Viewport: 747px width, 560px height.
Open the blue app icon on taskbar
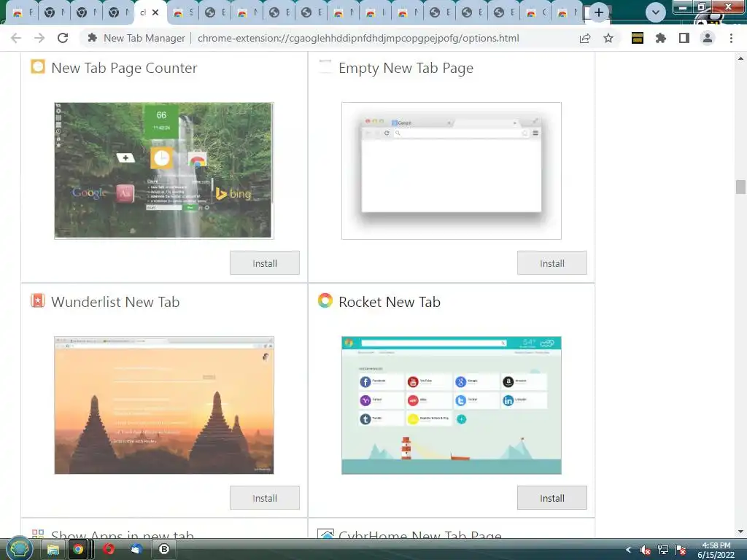coord(136,550)
